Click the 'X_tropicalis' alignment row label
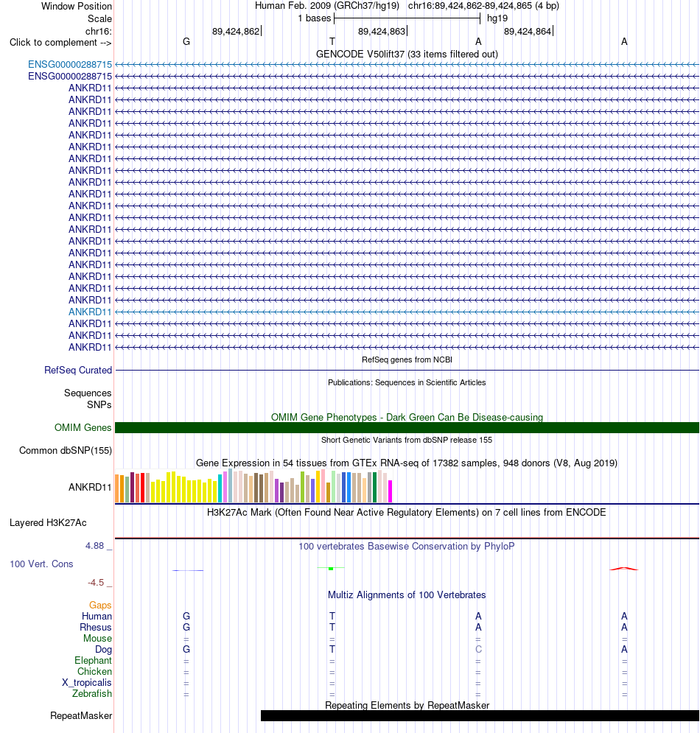 point(87,682)
